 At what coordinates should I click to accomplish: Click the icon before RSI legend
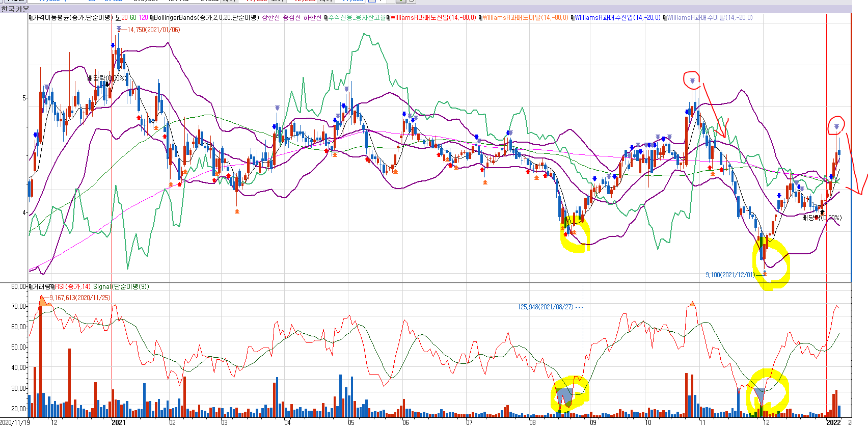coord(52,286)
